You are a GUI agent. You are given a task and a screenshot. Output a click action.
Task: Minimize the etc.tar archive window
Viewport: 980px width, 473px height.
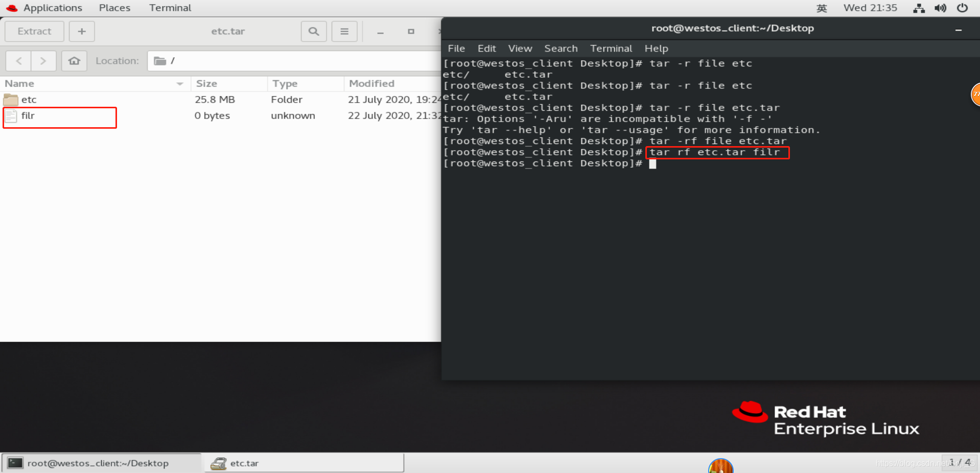[x=380, y=32]
